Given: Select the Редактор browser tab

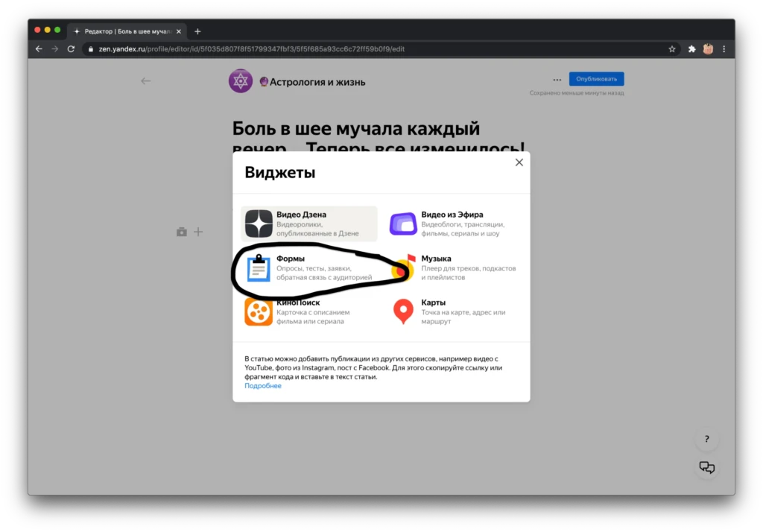Looking at the screenshot, I should 127,31.
